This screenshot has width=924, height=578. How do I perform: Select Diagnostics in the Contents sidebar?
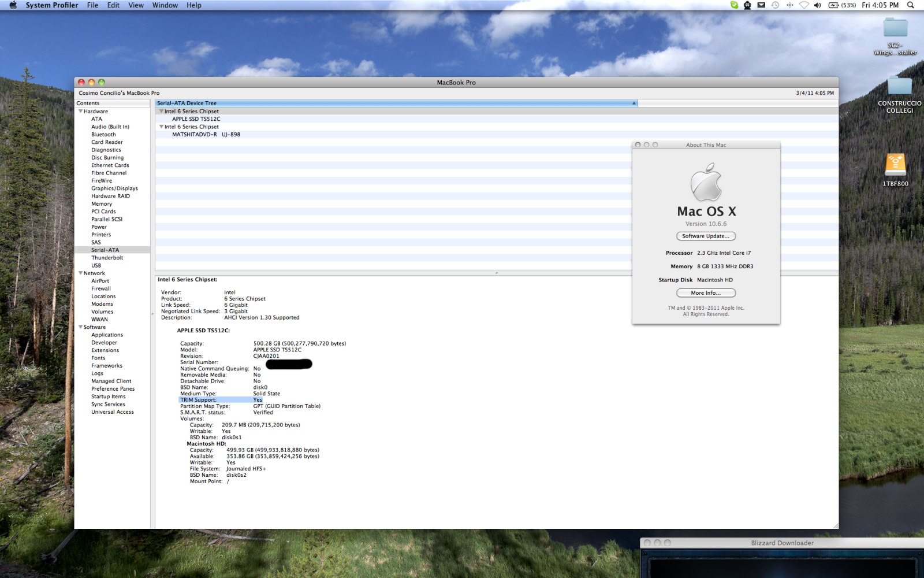pos(106,150)
